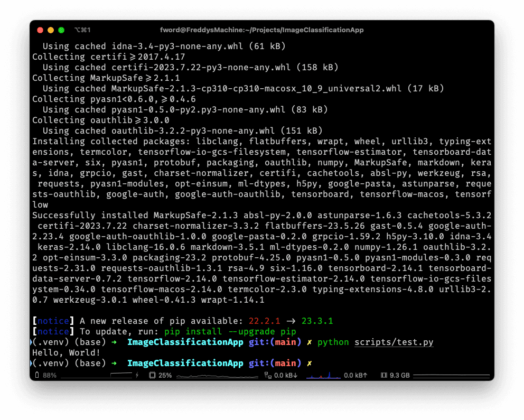Click (.venv) on the last prompt
The width and height of the screenshot is (524, 420).
(51, 363)
